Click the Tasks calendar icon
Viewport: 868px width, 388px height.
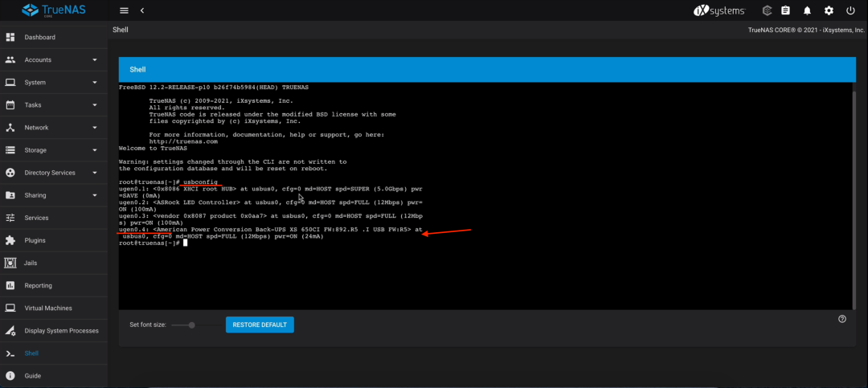10,104
